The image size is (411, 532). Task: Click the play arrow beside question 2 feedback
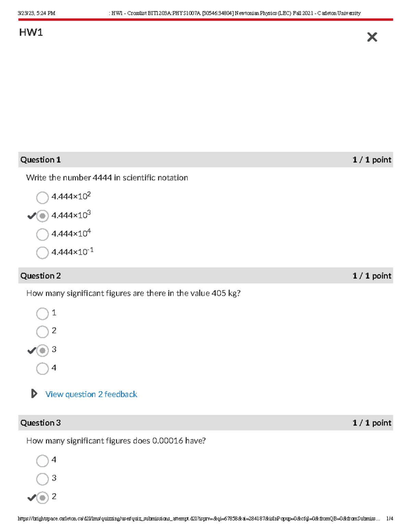[x=34, y=394]
